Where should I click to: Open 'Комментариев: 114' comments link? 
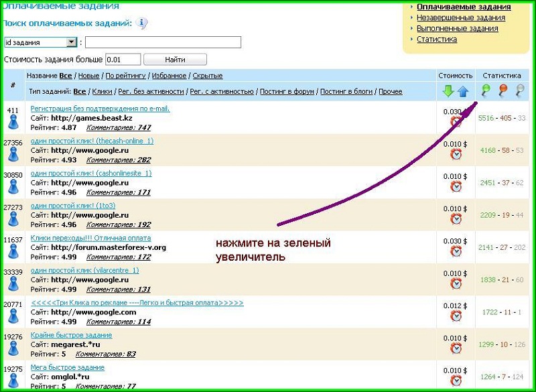119,322
